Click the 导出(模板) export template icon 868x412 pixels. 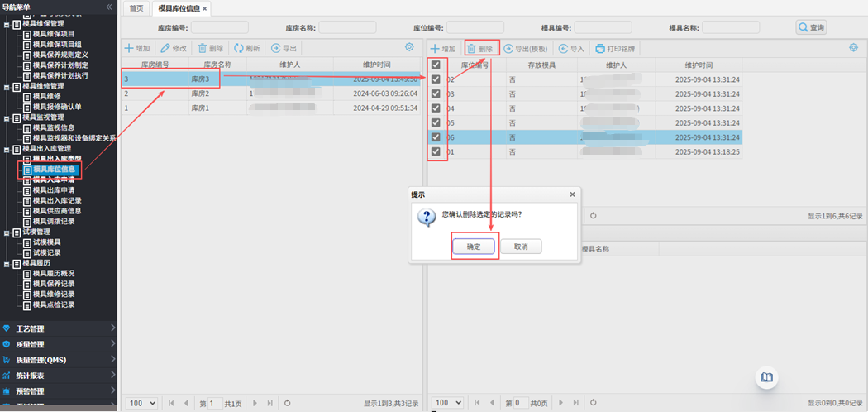tap(508, 49)
